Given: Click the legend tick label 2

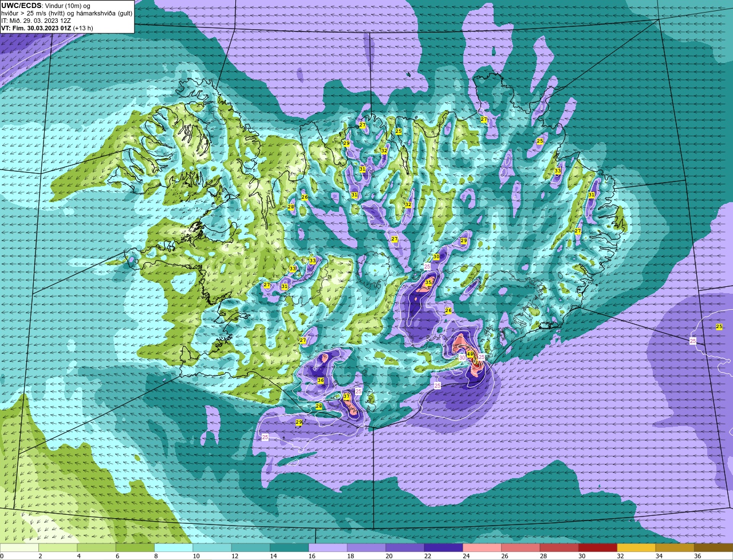Looking at the screenshot, I should pos(40,556).
